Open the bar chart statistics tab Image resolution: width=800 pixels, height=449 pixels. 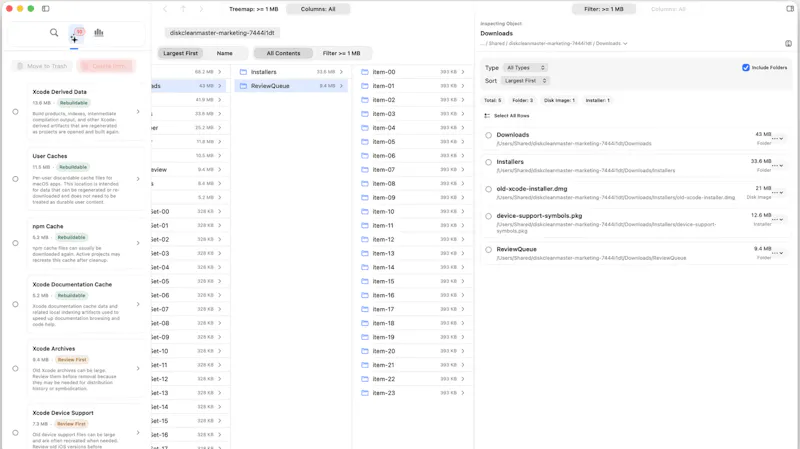pos(98,33)
